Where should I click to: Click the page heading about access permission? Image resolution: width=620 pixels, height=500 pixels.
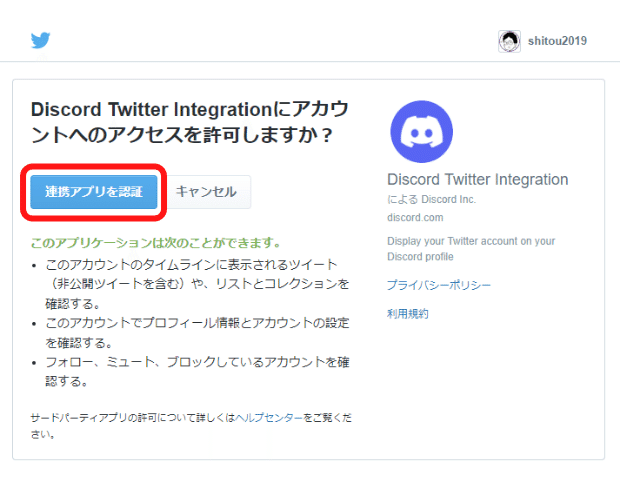(190, 122)
